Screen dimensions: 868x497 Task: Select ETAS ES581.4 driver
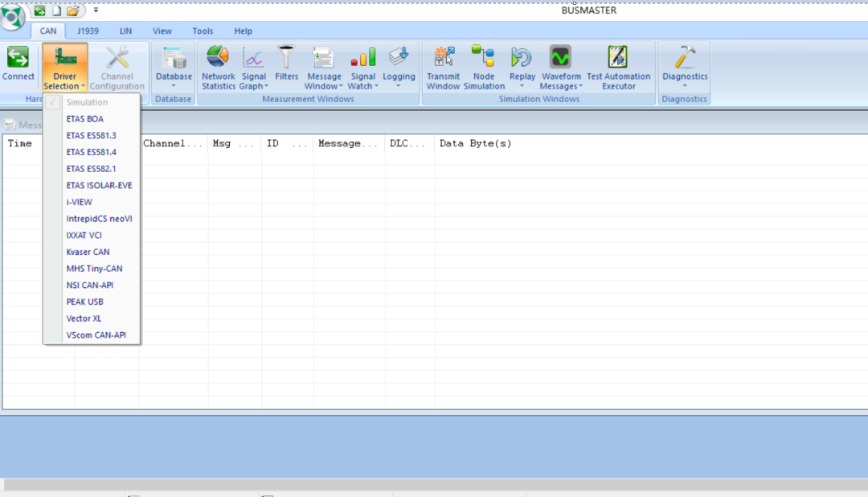(92, 152)
